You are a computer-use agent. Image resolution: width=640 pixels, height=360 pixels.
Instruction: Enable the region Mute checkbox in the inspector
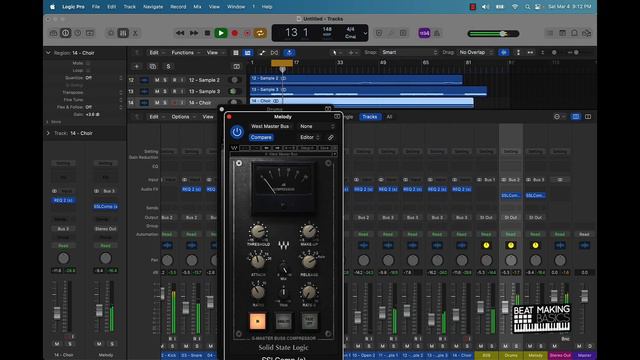click(x=88, y=63)
